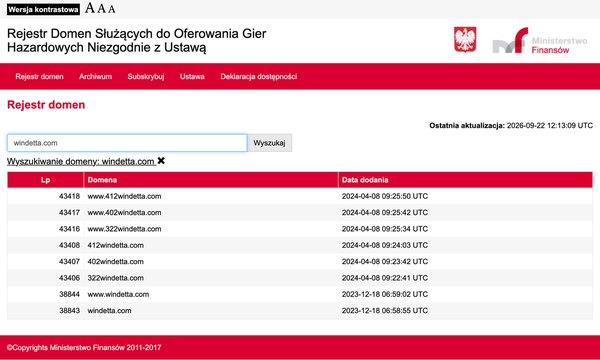Open the Subskrybuj menu item

point(146,77)
